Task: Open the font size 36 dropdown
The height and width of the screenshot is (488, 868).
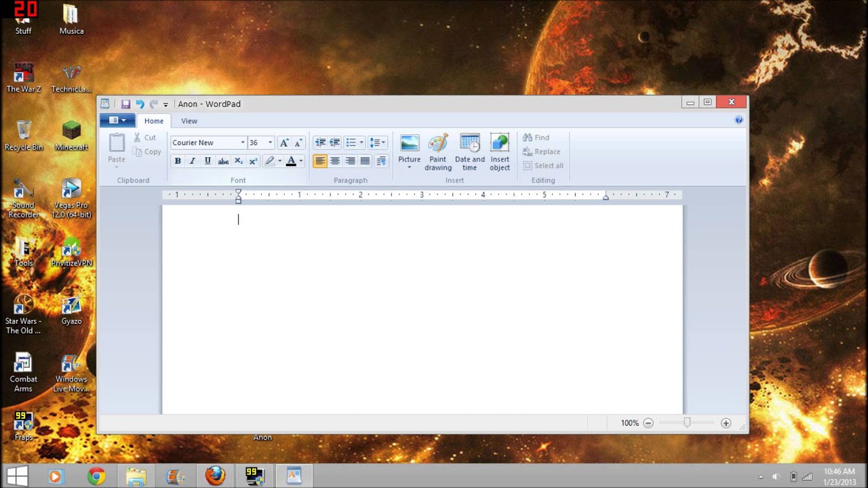Action: [270, 142]
